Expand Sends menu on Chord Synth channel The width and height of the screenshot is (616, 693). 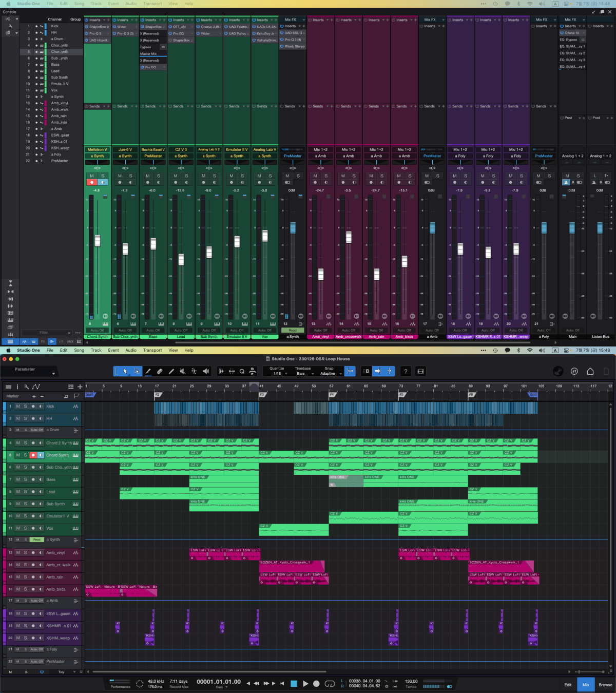104,106
